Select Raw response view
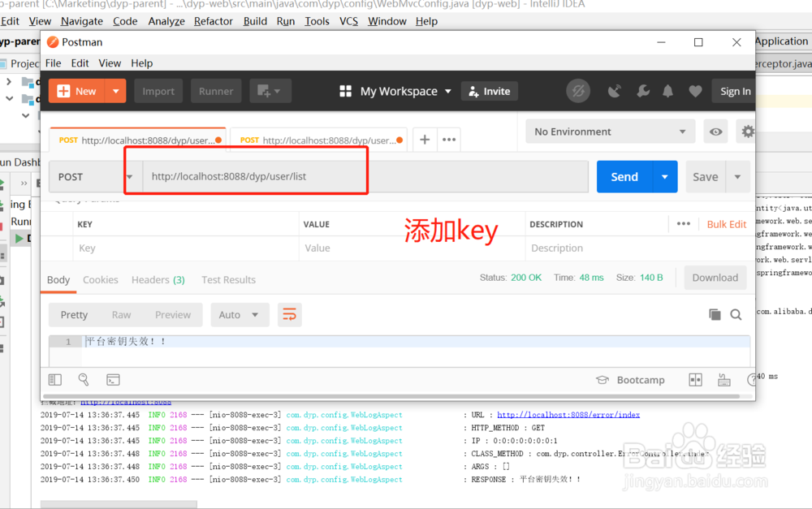Viewport: 812px width, 509px height. click(x=121, y=315)
